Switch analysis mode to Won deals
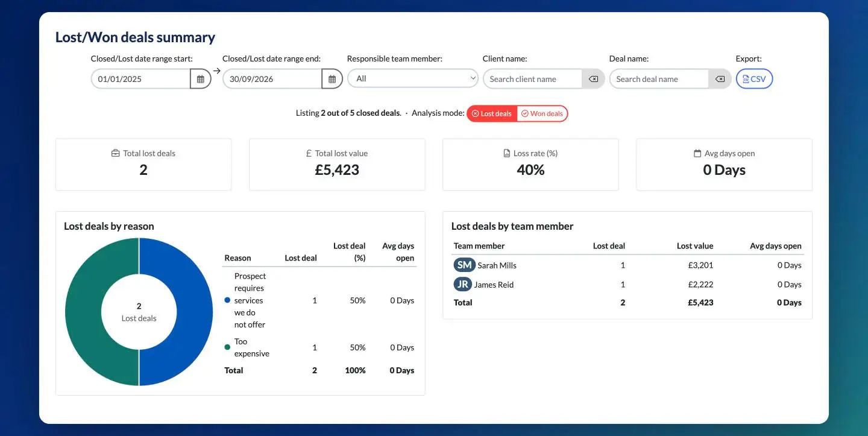 point(542,113)
